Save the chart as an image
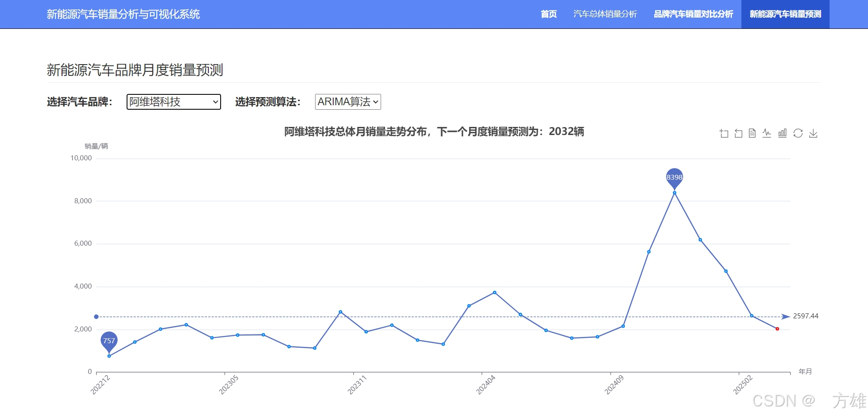This screenshot has width=868, height=415. pyautogui.click(x=813, y=133)
